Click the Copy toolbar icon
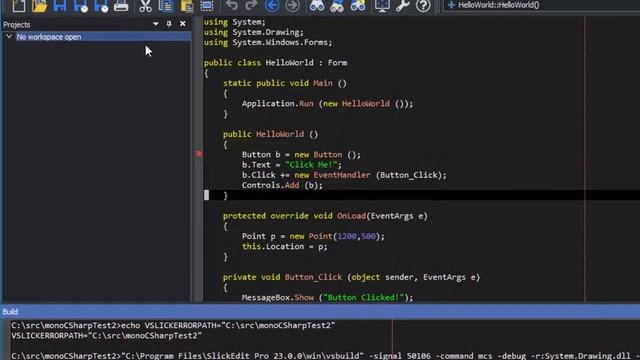The height and width of the screenshot is (360, 640). point(166,6)
